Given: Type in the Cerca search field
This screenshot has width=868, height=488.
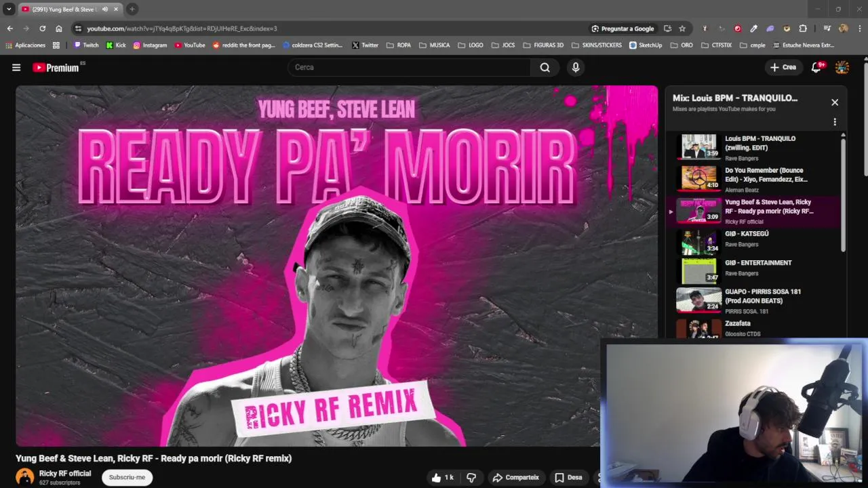Looking at the screenshot, I should (410, 67).
